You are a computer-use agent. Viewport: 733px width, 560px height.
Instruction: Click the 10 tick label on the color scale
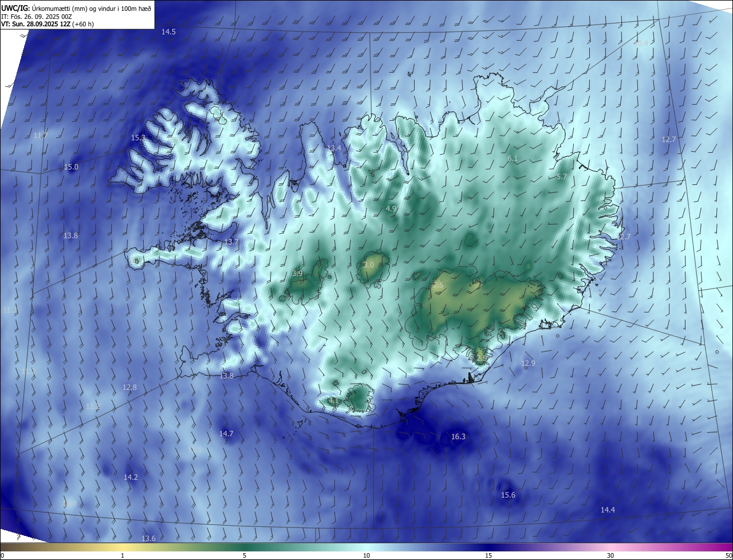tap(366, 555)
